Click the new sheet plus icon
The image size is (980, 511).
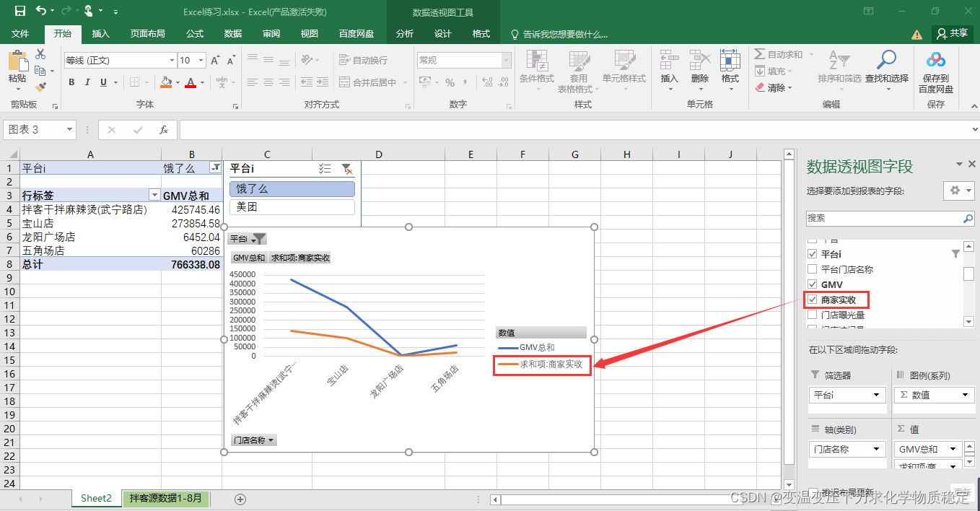coord(240,499)
